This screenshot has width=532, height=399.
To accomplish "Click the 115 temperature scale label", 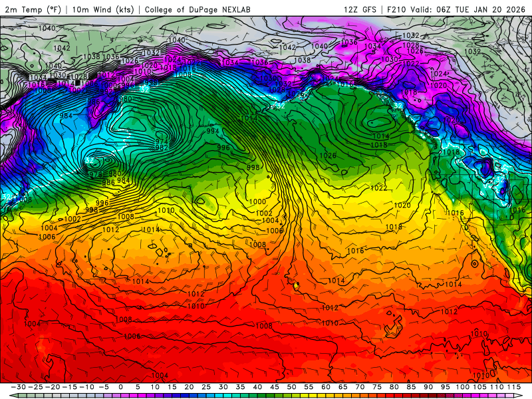I will click(514, 387).
